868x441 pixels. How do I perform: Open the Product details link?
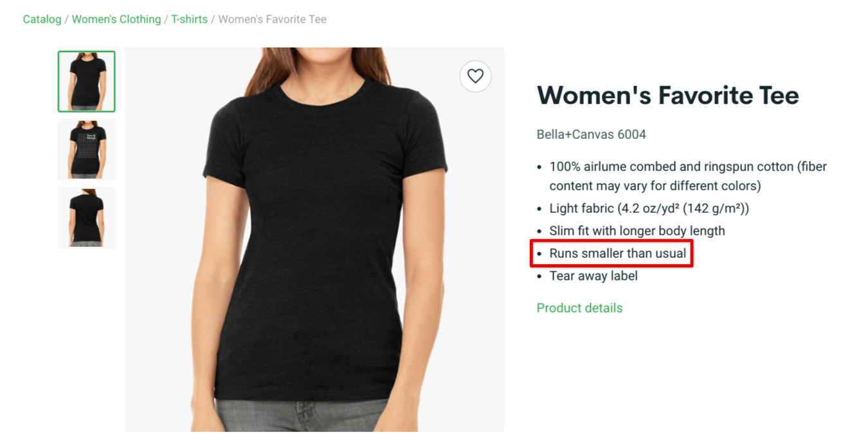580,308
